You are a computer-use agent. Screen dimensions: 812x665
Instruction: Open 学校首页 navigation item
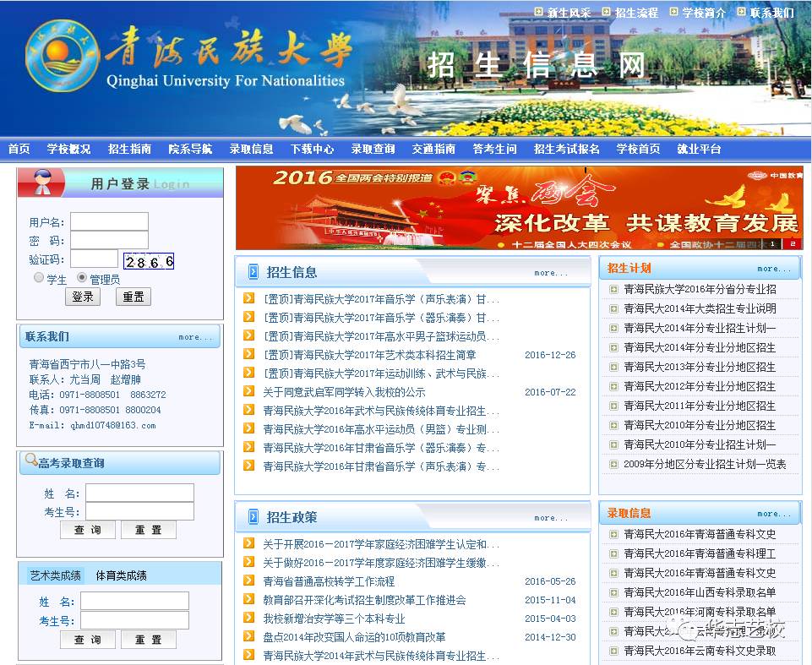click(x=638, y=150)
